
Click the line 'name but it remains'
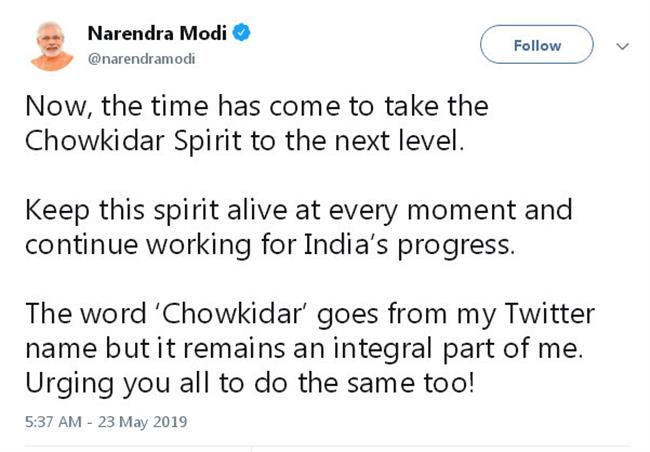point(155,348)
